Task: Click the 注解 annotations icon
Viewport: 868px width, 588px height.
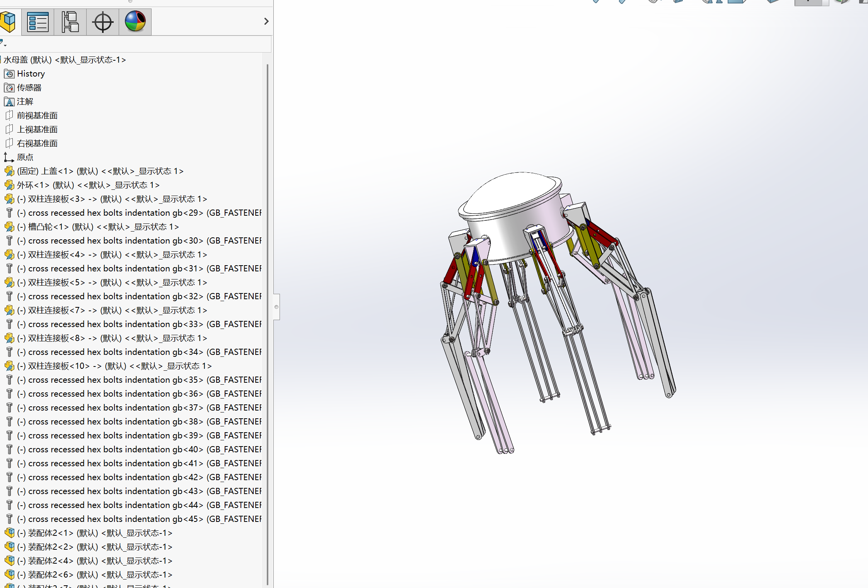Action: (9, 102)
